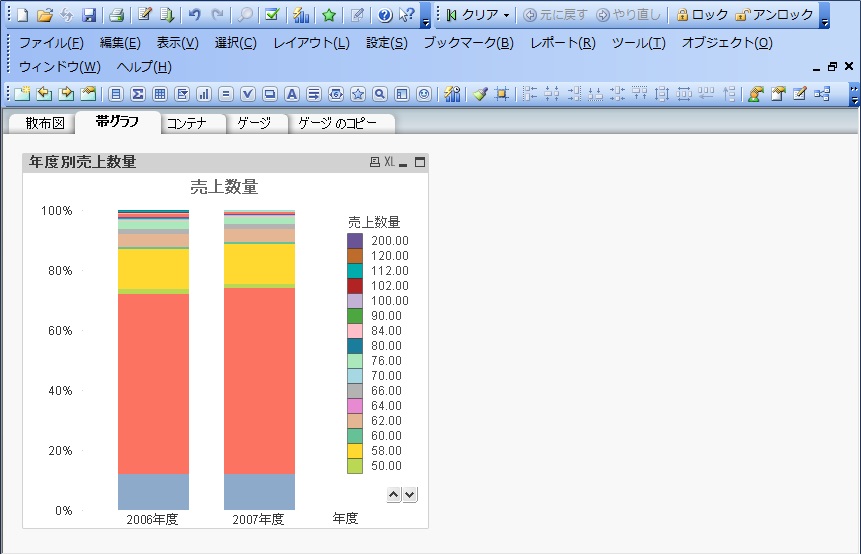This screenshot has width=861, height=554.
Task: Add a new sheet with the sparkle sheet icon
Action: click(x=23, y=94)
